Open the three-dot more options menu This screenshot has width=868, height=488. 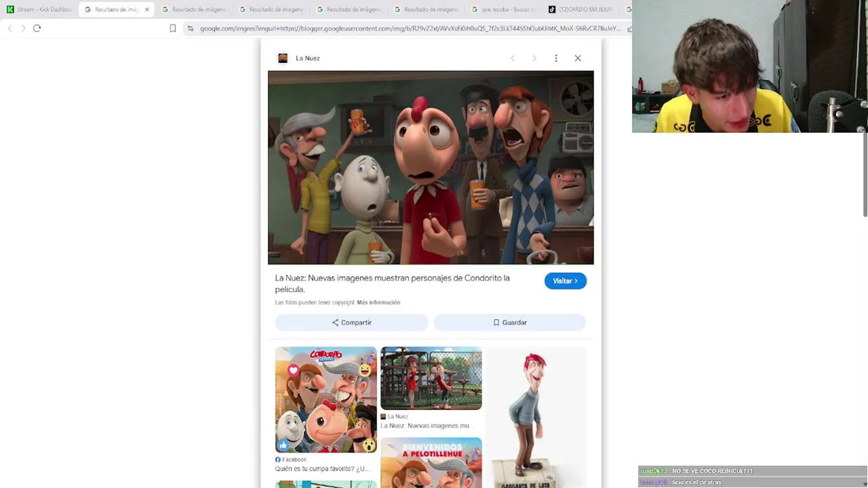556,58
